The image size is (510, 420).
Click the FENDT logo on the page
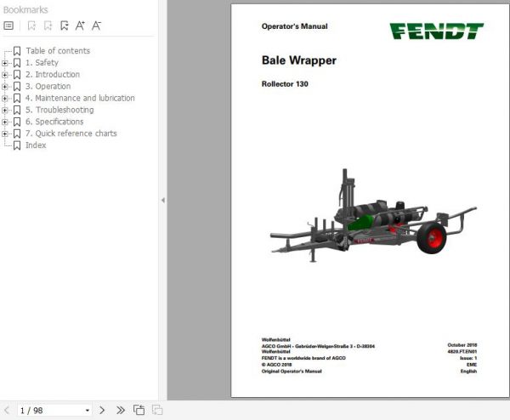(x=437, y=31)
